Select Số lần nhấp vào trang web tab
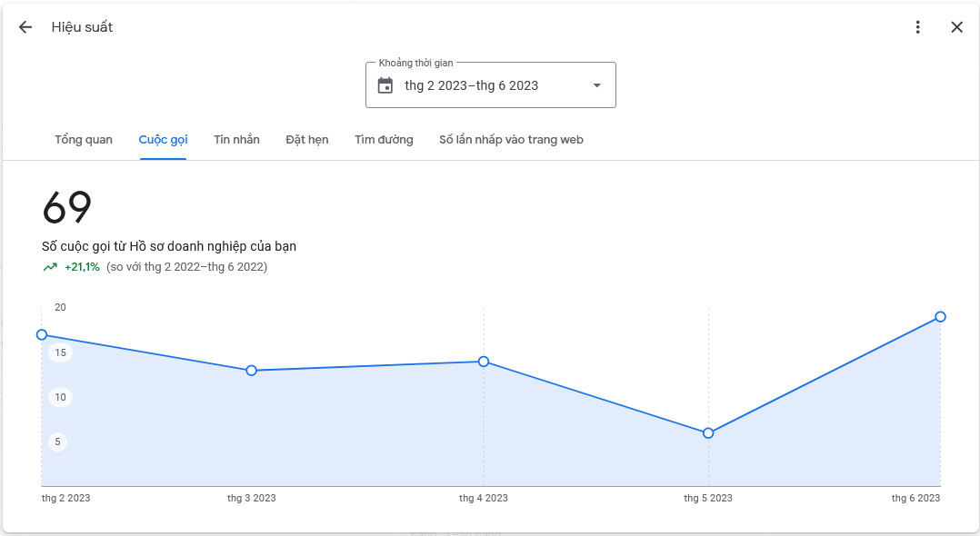980x536 pixels. coord(511,139)
